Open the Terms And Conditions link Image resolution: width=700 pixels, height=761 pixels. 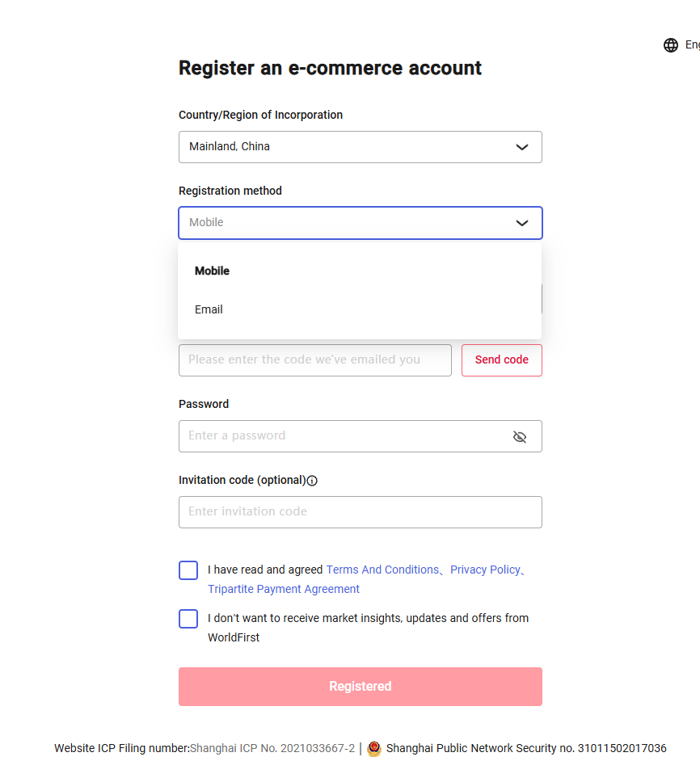coord(382,569)
